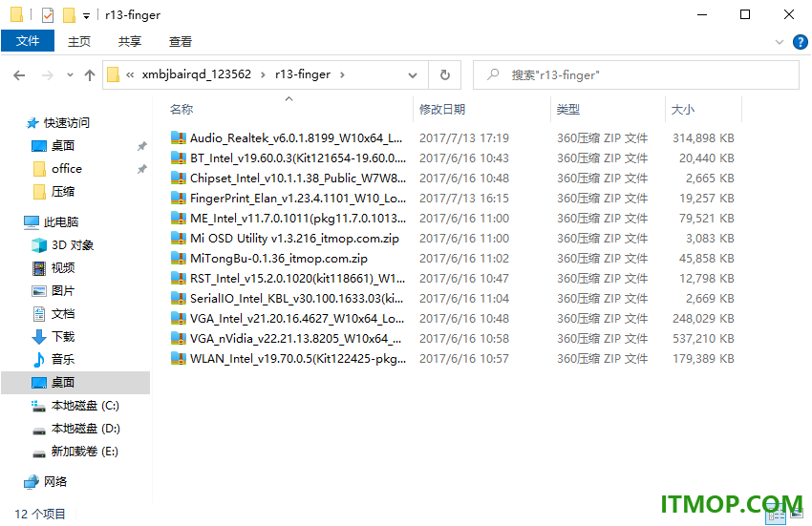The height and width of the screenshot is (526, 812).
Task: Click the properties quick access toolbar icon
Action: (x=48, y=15)
